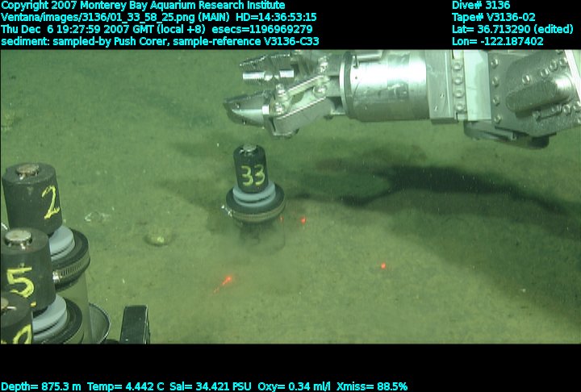Screen dimensions: 581x392
Task: Click the Sal= 34.421 PSU value
Action: point(210,386)
